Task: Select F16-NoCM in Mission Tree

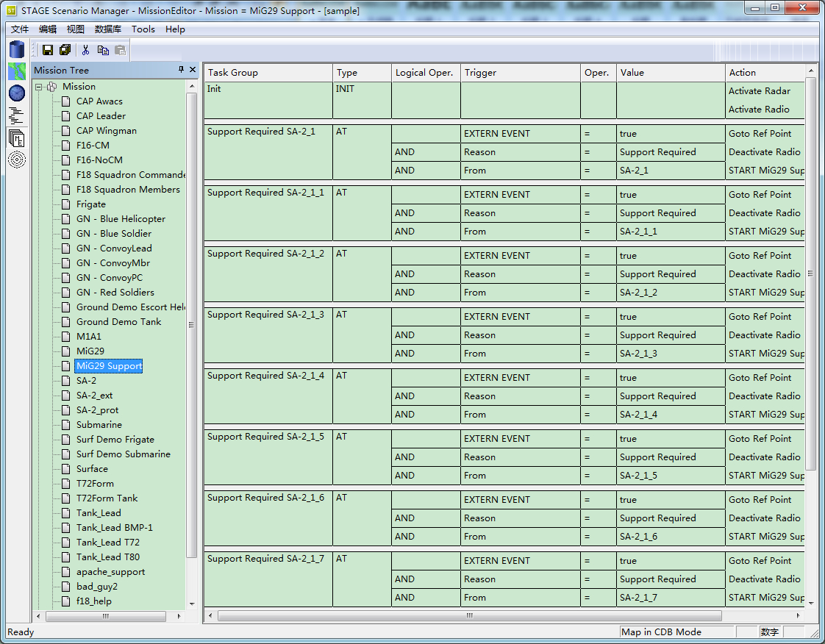Action: [99, 160]
